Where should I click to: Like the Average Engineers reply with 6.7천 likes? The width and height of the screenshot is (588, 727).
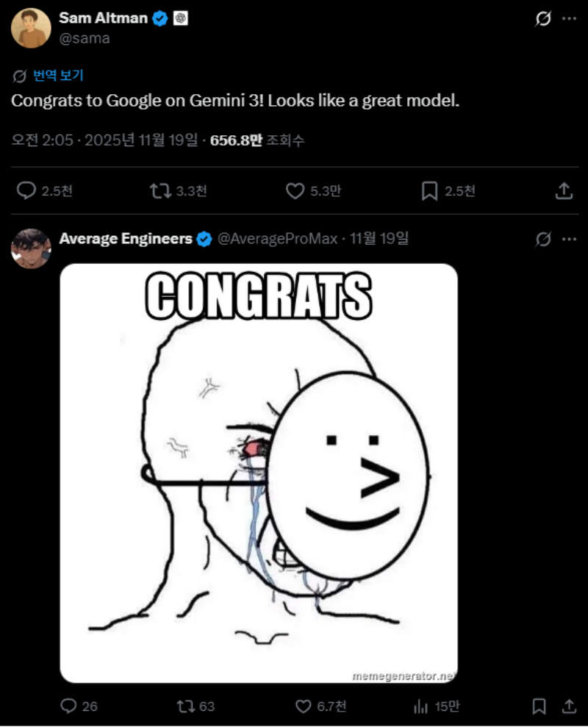click(x=303, y=706)
